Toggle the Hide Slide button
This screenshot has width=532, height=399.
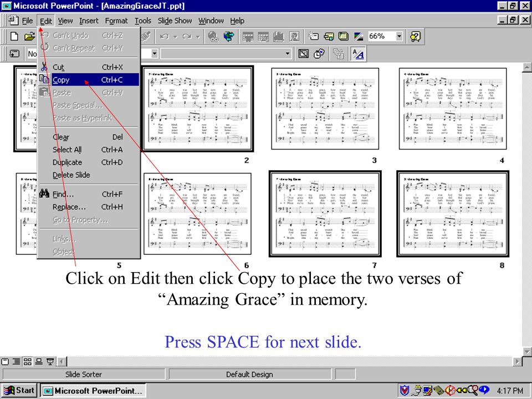pyautogui.click(x=303, y=54)
